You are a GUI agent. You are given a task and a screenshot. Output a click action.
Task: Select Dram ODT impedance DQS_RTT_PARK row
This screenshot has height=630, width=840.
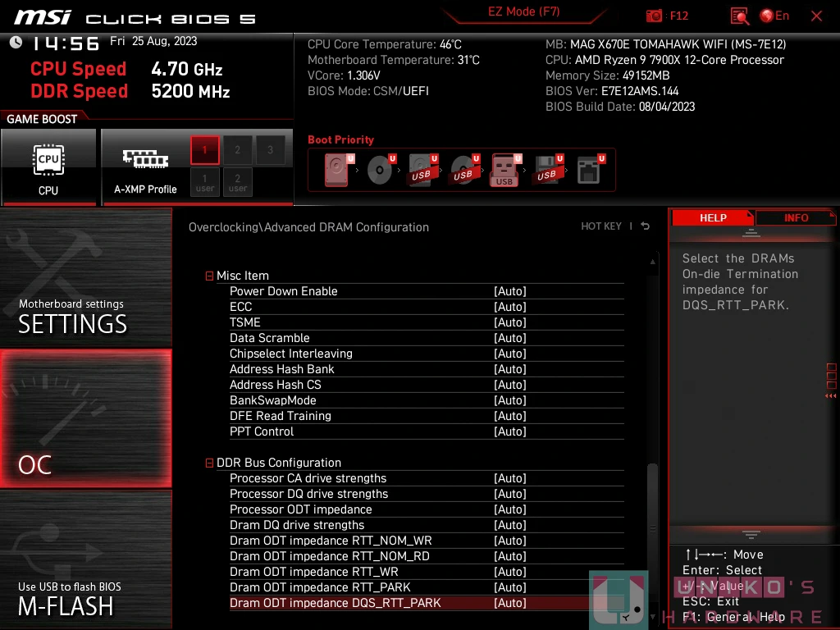pos(427,603)
